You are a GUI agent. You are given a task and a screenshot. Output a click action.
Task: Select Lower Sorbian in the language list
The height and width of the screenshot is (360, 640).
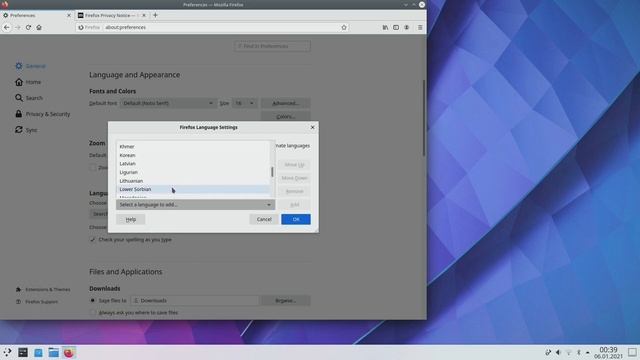pyautogui.click(x=193, y=189)
